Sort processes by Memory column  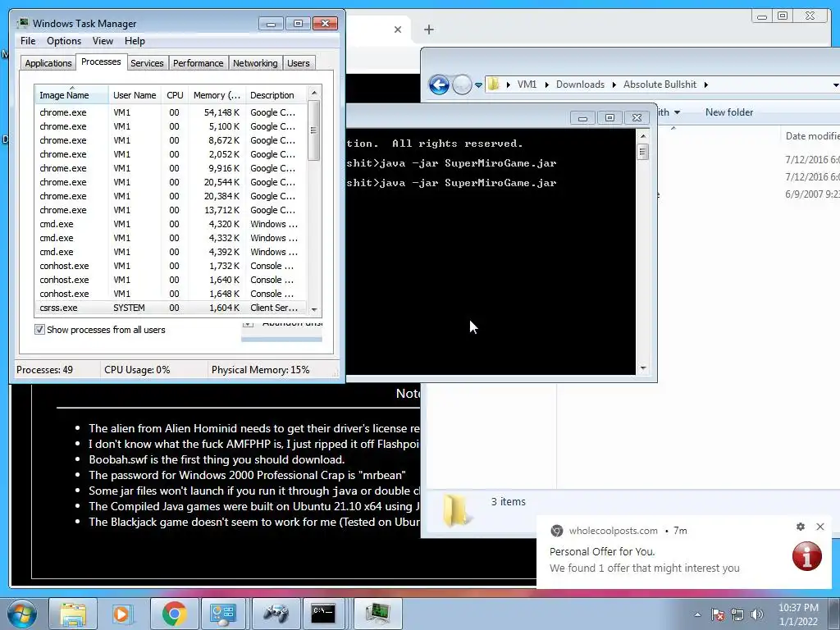pyautogui.click(x=217, y=95)
